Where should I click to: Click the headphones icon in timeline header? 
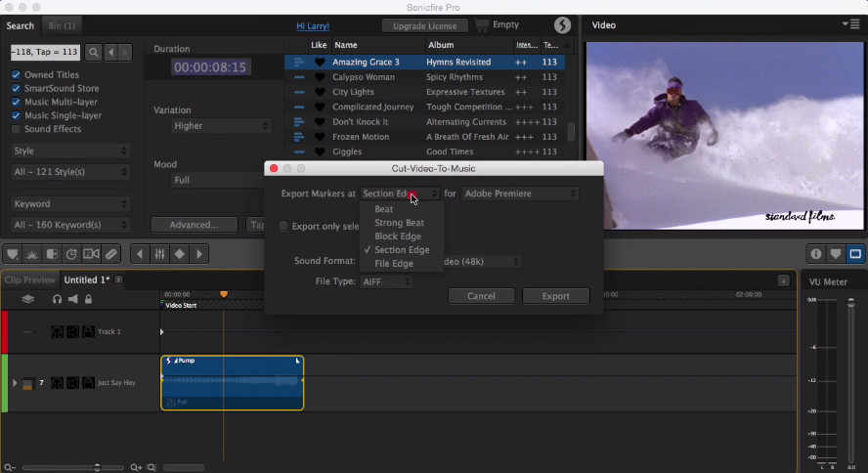click(x=57, y=299)
